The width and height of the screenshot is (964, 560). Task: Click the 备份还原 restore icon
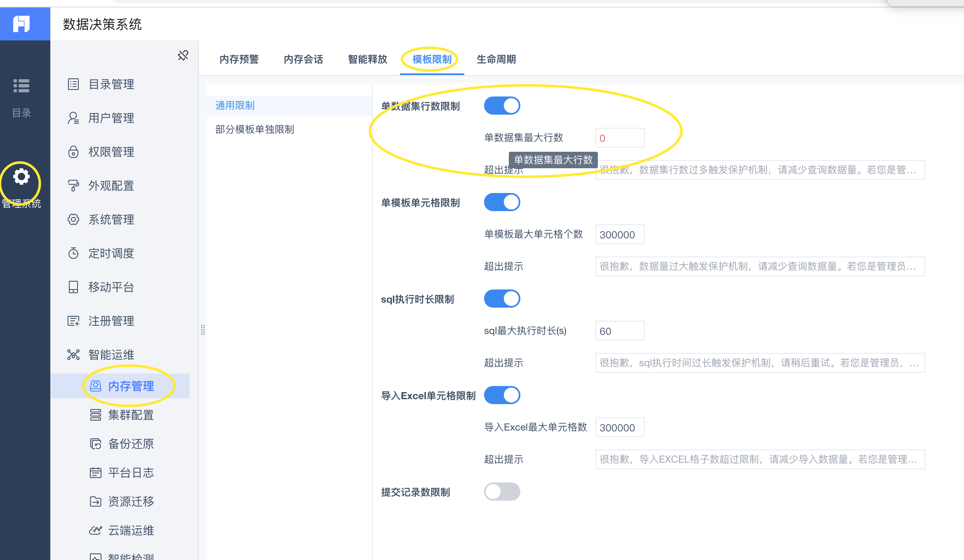click(96, 444)
